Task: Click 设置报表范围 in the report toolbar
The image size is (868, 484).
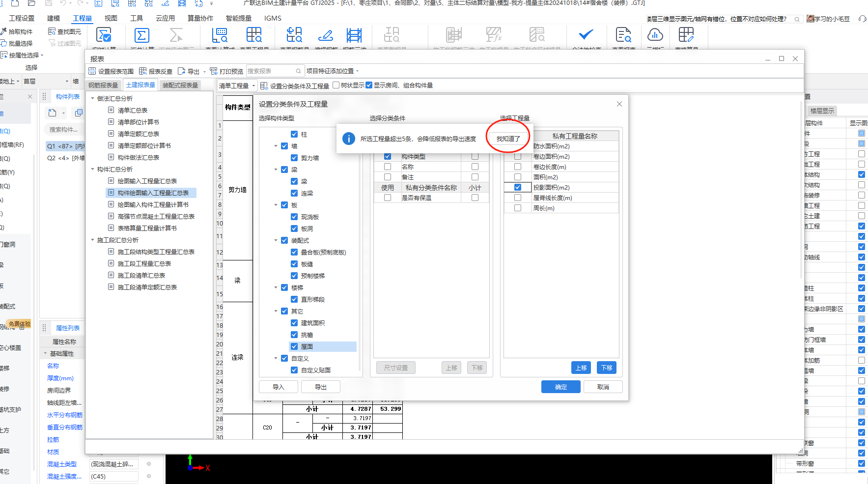Action: (111, 71)
